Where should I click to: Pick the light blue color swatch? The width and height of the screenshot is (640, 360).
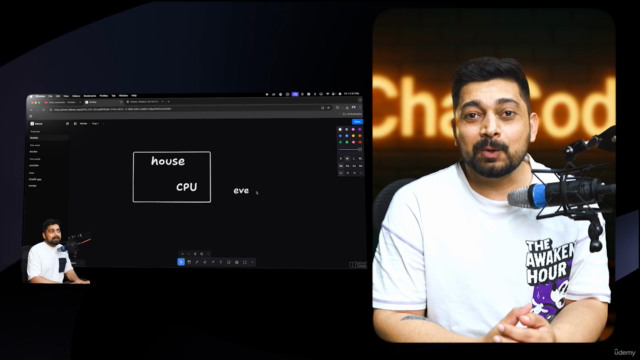pyautogui.click(x=347, y=136)
